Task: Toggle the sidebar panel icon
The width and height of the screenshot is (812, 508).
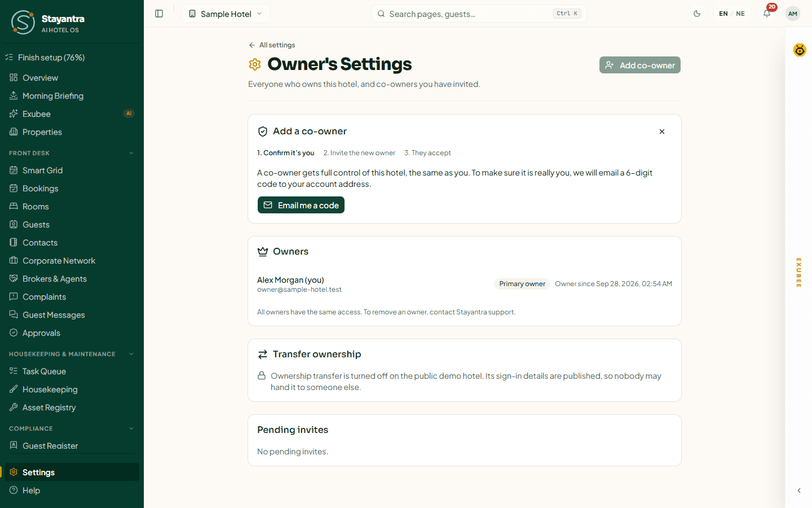Action: coord(159,14)
